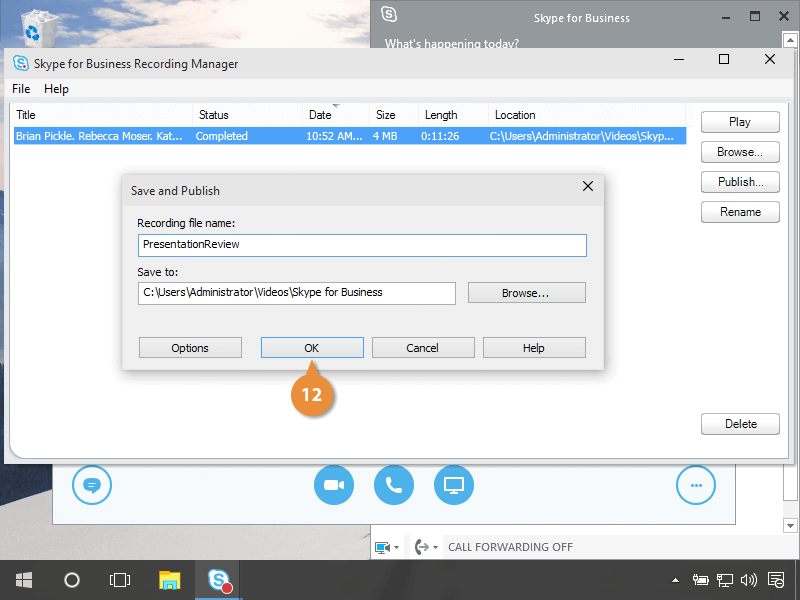The width and height of the screenshot is (800, 600).
Task: Click the present screen monitor icon
Action: (x=454, y=486)
